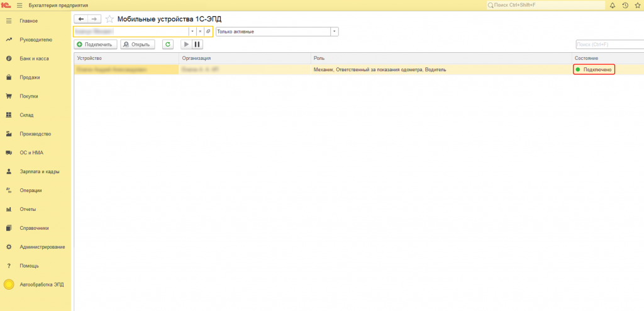Image resolution: width=644 pixels, height=311 pixels.
Task: Open Отчеты section
Action: 28,210
